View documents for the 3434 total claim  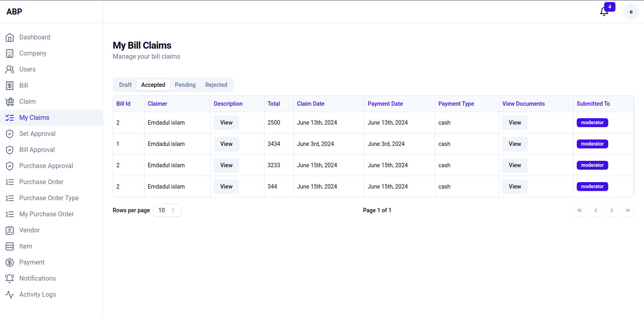pos(515,144)
